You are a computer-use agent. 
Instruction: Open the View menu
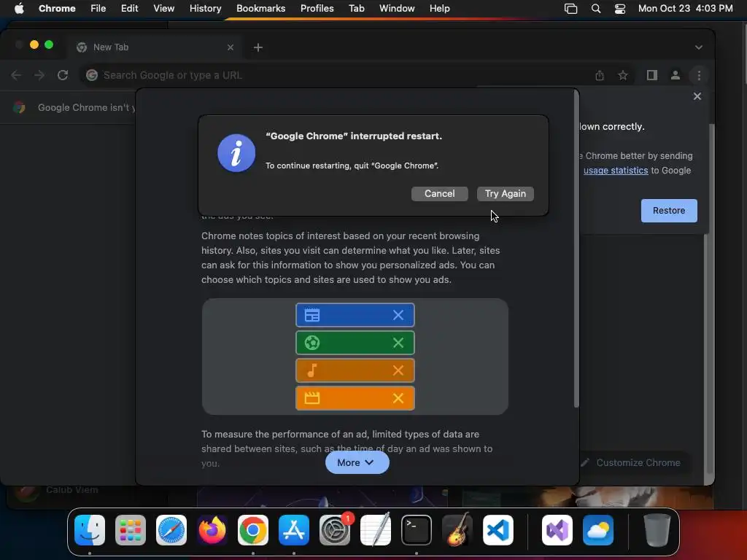click(x=163, y=9)
